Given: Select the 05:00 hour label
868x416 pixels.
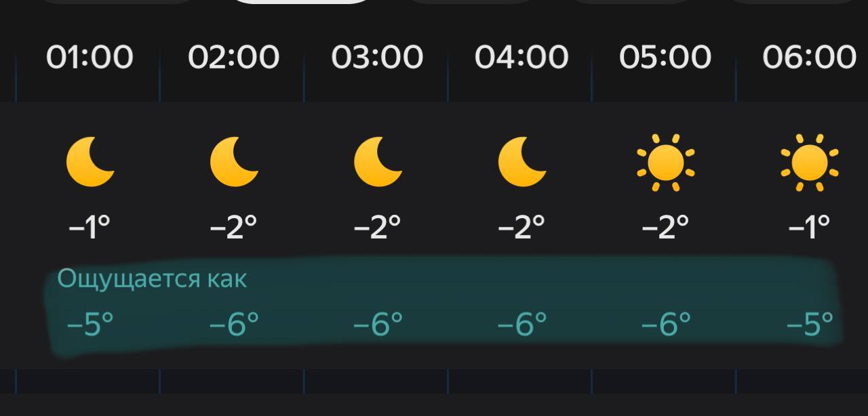Looking at the screenshot, I should [x=665, y=57].
